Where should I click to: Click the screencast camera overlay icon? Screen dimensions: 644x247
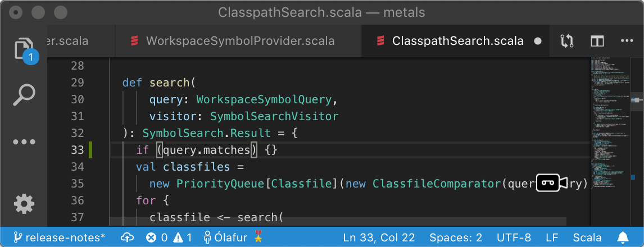(551, 183)
